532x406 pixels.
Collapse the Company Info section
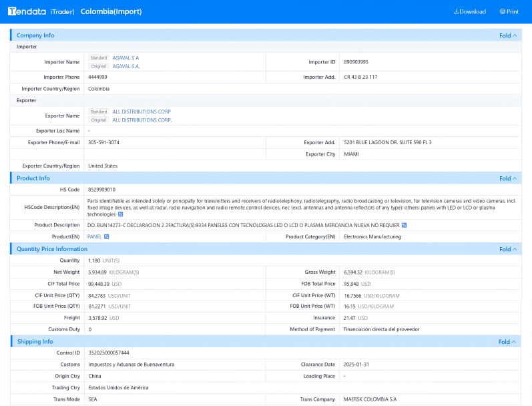tap(508, 35)
